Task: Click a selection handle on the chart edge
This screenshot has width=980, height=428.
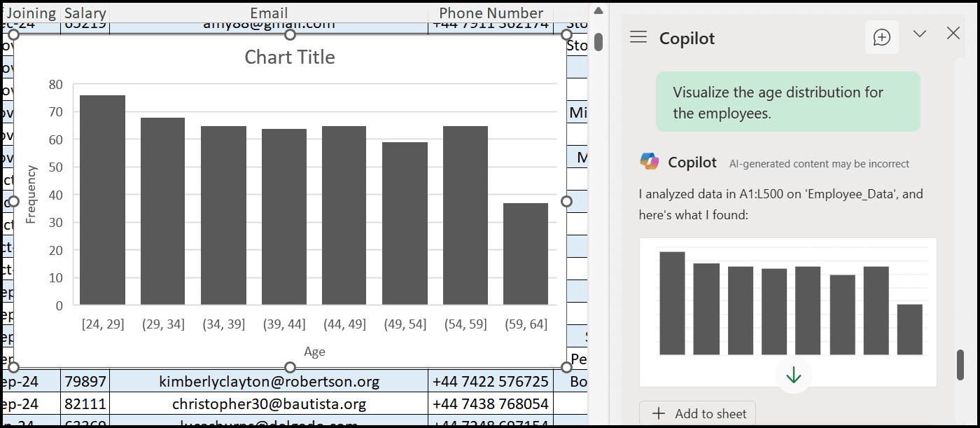Action: tap(566, 201)
